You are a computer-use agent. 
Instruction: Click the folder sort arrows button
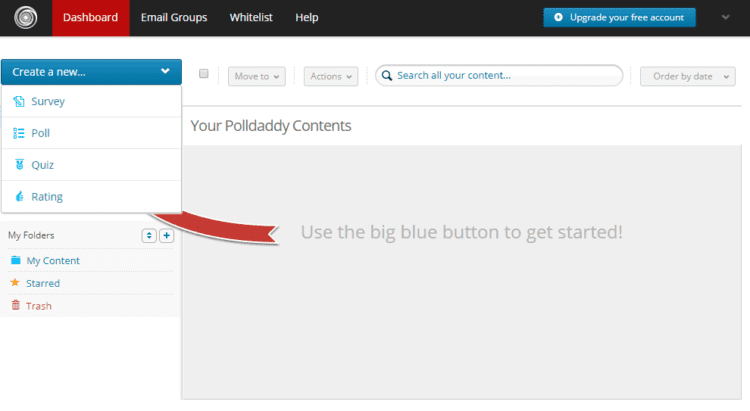(x=149, y=235)
